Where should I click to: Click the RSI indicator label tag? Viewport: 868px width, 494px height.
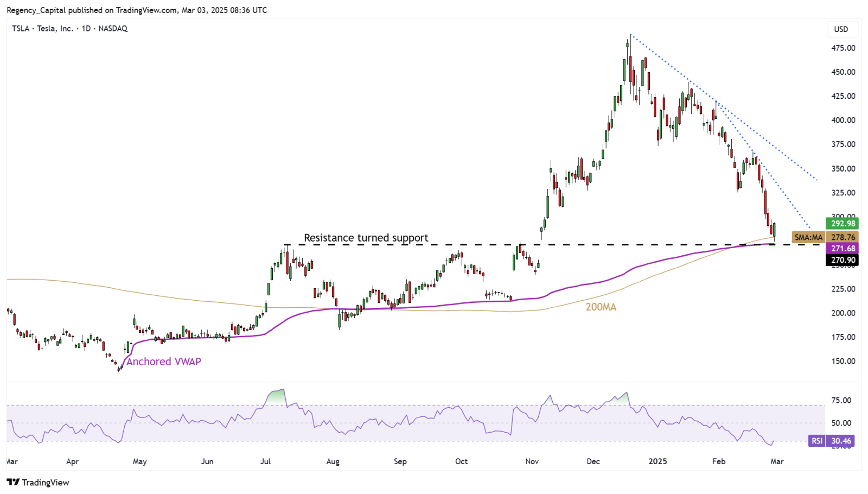coord(817,441)
